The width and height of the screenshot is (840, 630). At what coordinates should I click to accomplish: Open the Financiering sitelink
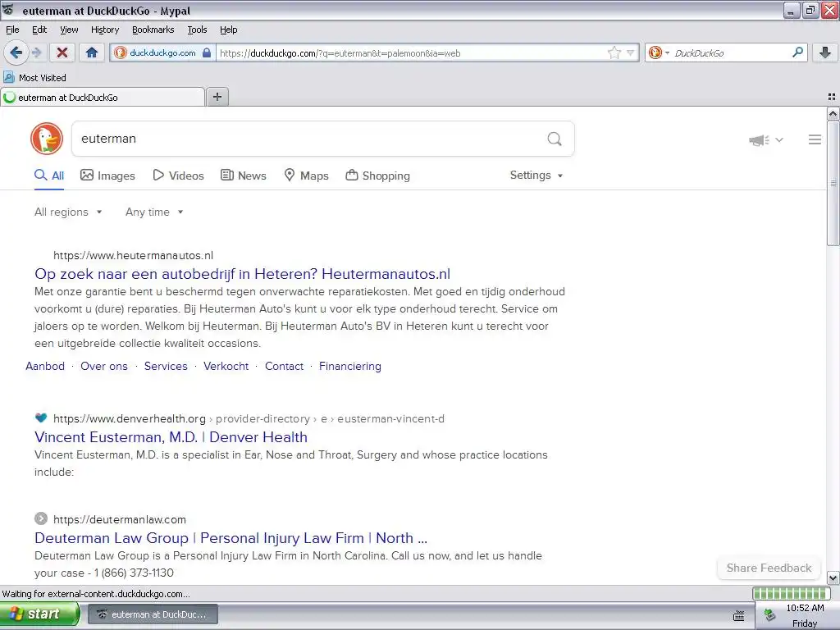(x=349, y=366)
